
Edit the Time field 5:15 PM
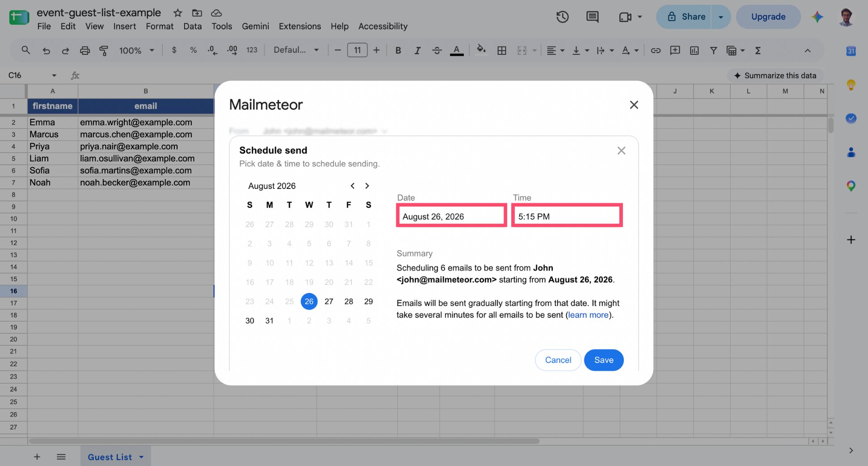[x=567, y=216]
